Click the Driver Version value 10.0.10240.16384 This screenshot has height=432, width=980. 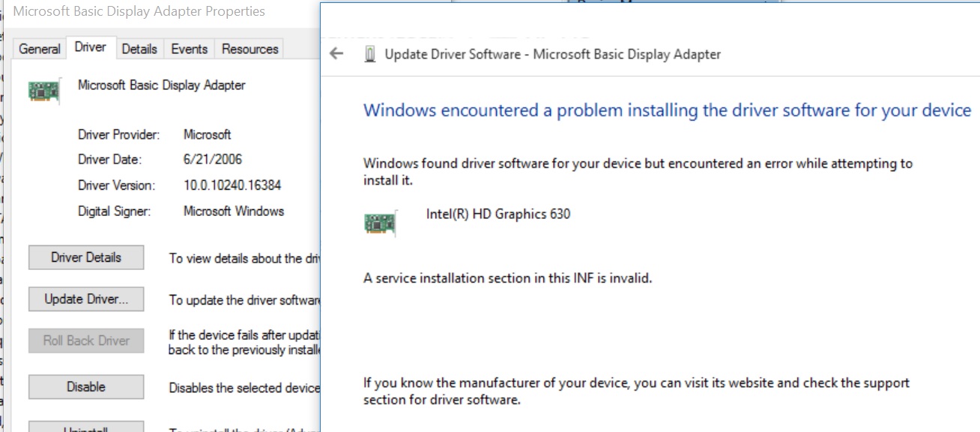(x=232, y=185)
